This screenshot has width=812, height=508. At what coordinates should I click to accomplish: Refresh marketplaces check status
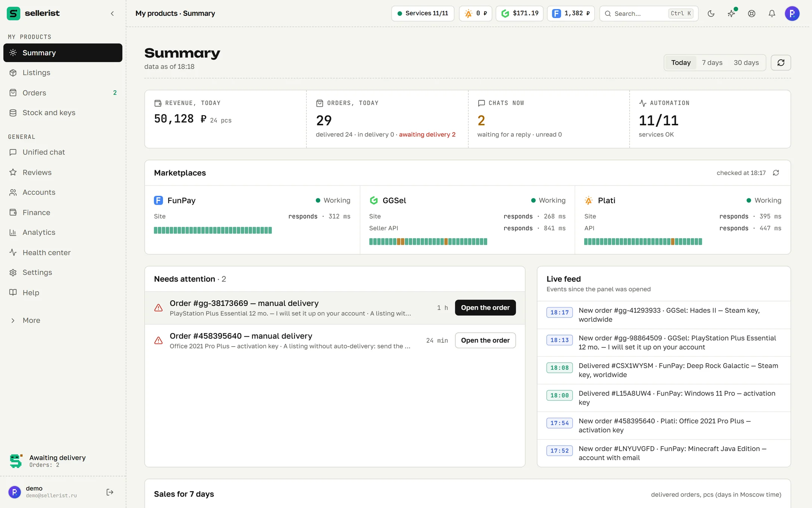[x=776, y=173]
